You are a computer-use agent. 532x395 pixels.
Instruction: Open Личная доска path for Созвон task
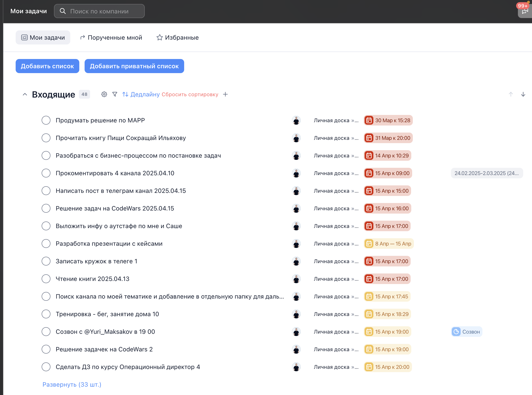[336, 332]
